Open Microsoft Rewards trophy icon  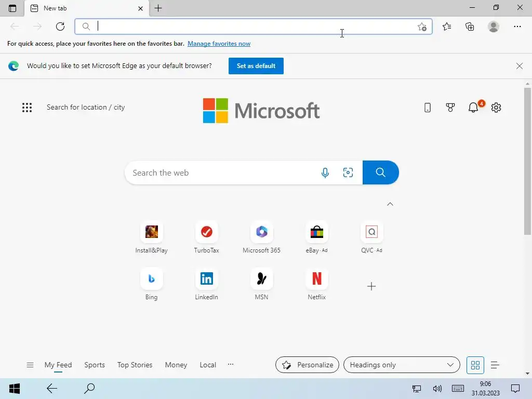450,108
